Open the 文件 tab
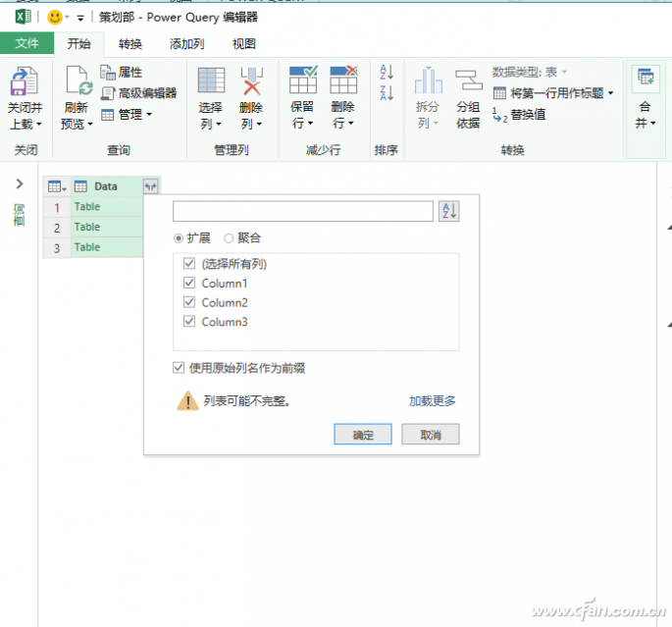The image size is (672, 627). tap(27, 43)
